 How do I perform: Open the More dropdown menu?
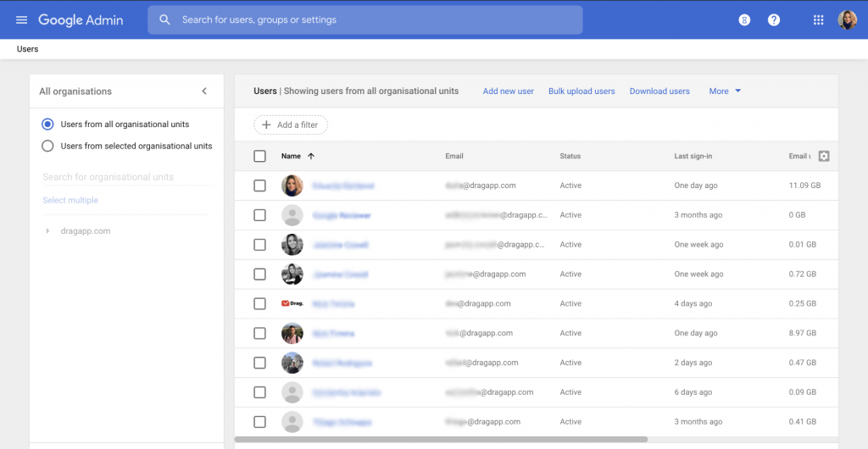click(x=725, y=91)
